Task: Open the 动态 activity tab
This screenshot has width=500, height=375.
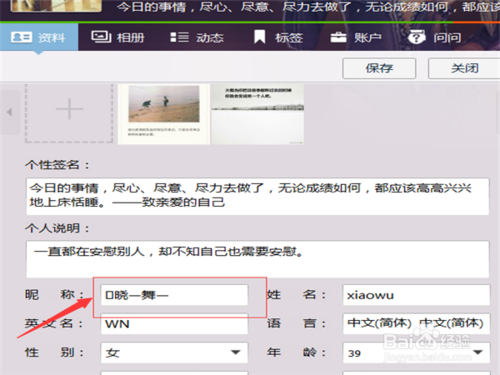Action: pyautogui.click(x=196, y=37)
